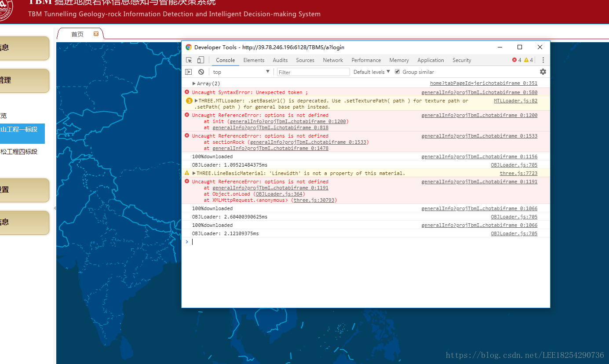Click the sidebar button ending in 置
The height and width of the screenshot is (364, 609).
click(x=24, y=190)
